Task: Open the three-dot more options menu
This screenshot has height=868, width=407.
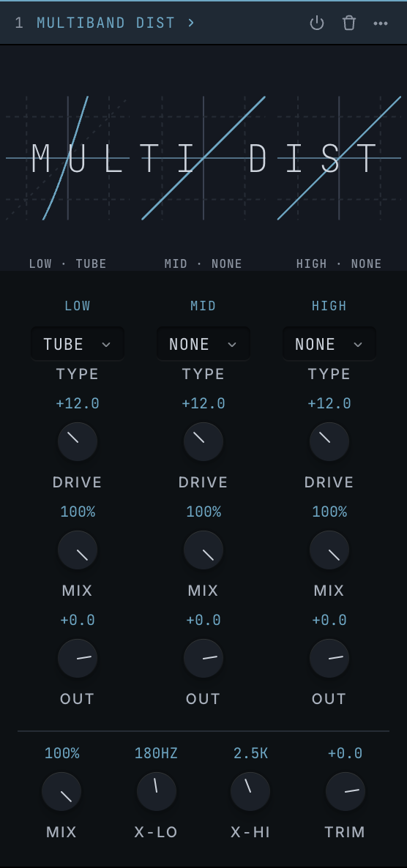Action: [x=381, y=23]
